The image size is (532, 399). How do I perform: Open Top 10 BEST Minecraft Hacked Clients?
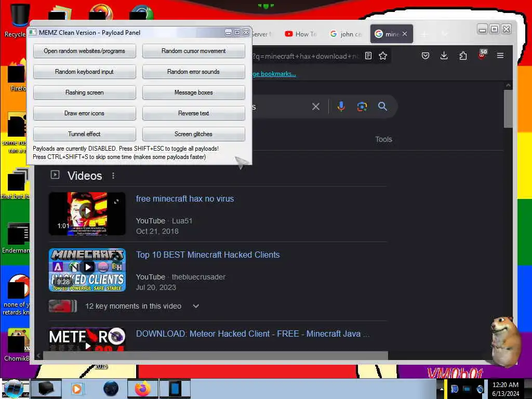click(x=208, y=255)
